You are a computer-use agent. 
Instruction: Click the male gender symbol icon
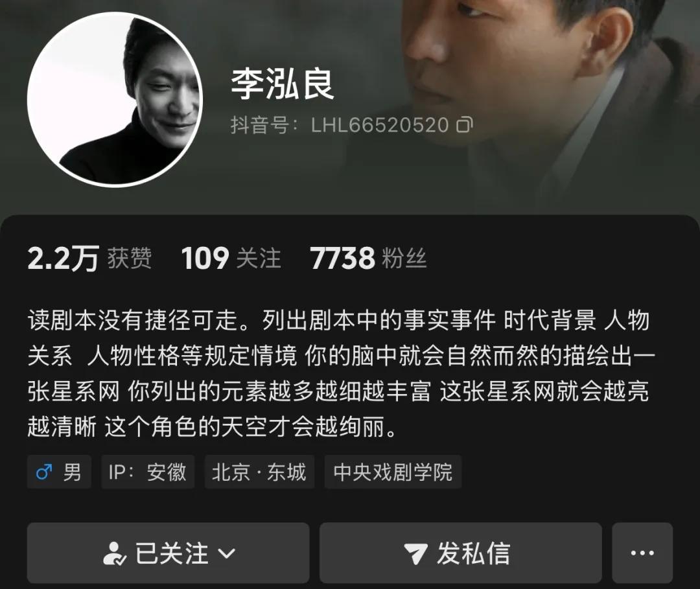[44, 472]
